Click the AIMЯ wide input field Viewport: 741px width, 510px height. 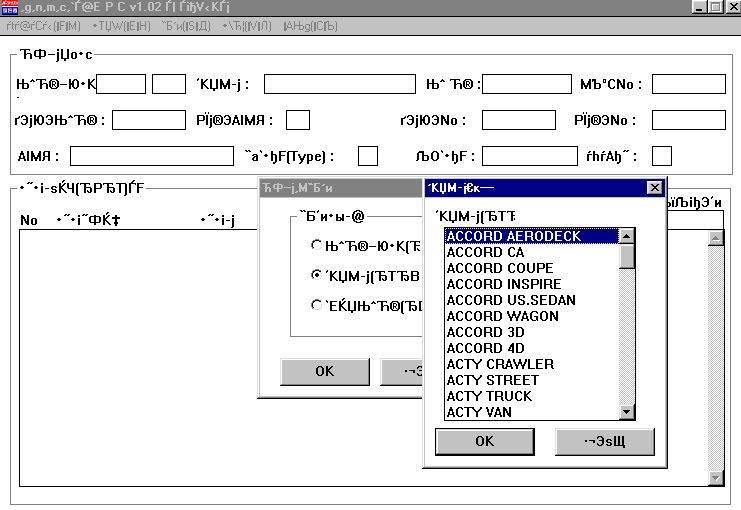coord(152,156)
